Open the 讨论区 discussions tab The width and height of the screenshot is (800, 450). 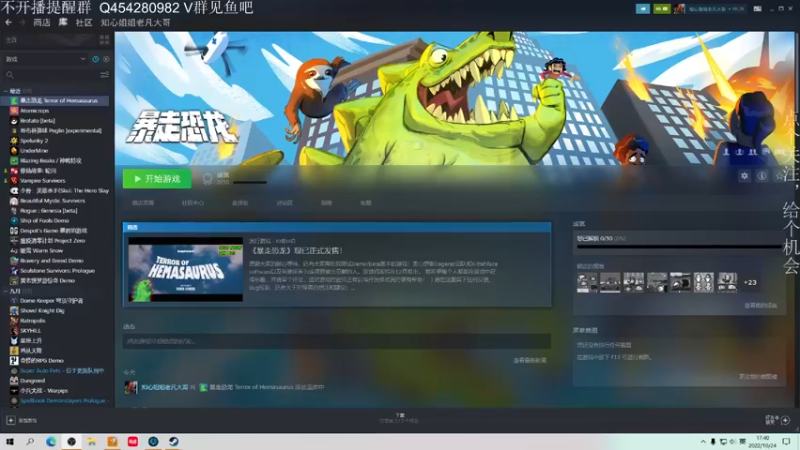[285, 203]
